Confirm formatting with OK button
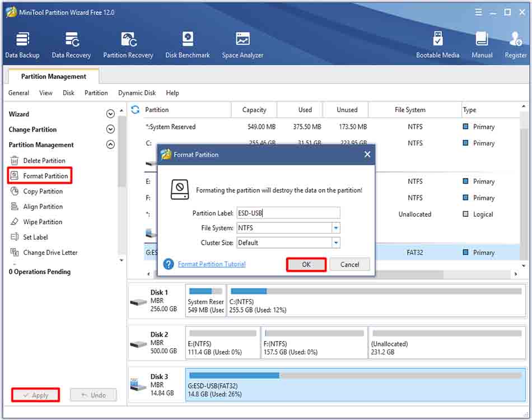This screenshot has height=420, width=532. coord(306,264)
